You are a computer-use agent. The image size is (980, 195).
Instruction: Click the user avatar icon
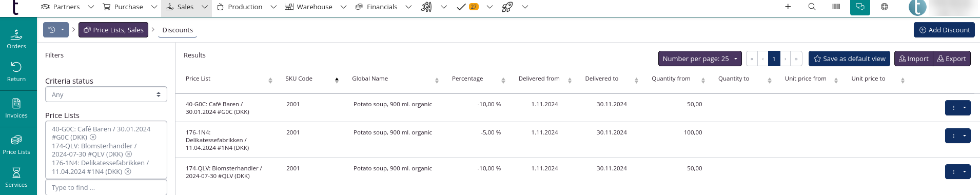click(x=917, y=7)
